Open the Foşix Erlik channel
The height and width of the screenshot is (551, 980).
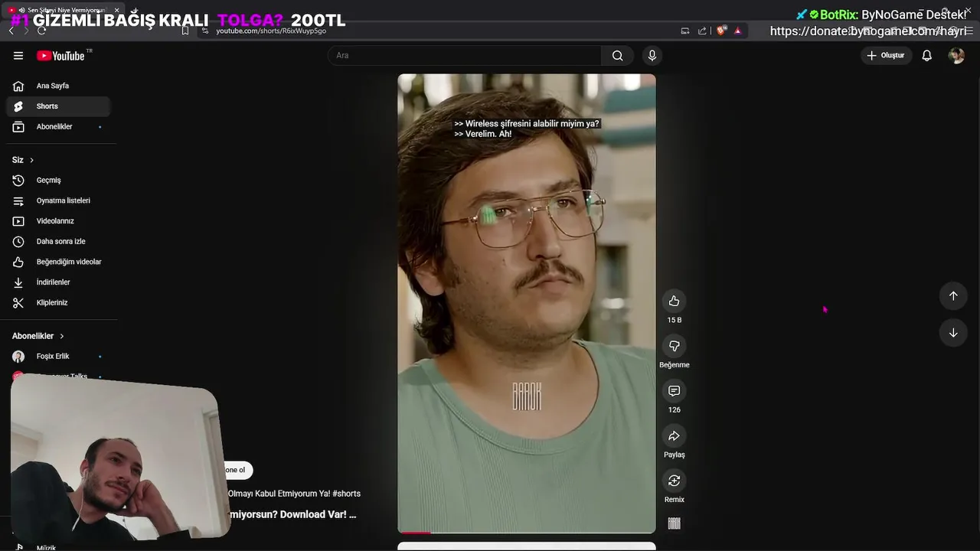pyautogui.click(x=58, y=357)
